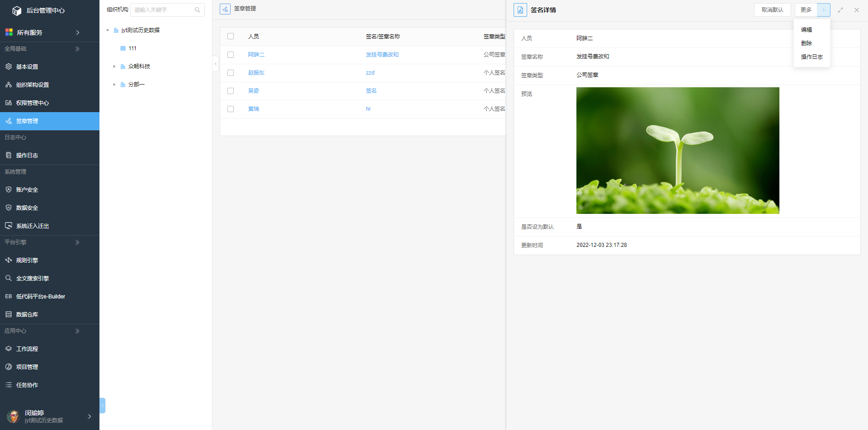This screenshot has height=430, width=868.
Task: Click the 后台管理中心 cube logo icon
Action: (x=17, y=10)
